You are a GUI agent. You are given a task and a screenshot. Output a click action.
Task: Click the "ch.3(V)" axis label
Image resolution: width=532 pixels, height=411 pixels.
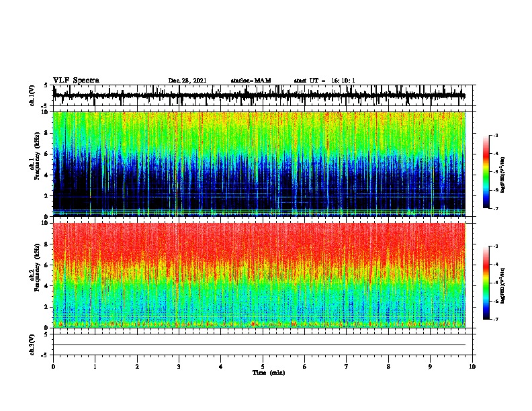(32, 345)
